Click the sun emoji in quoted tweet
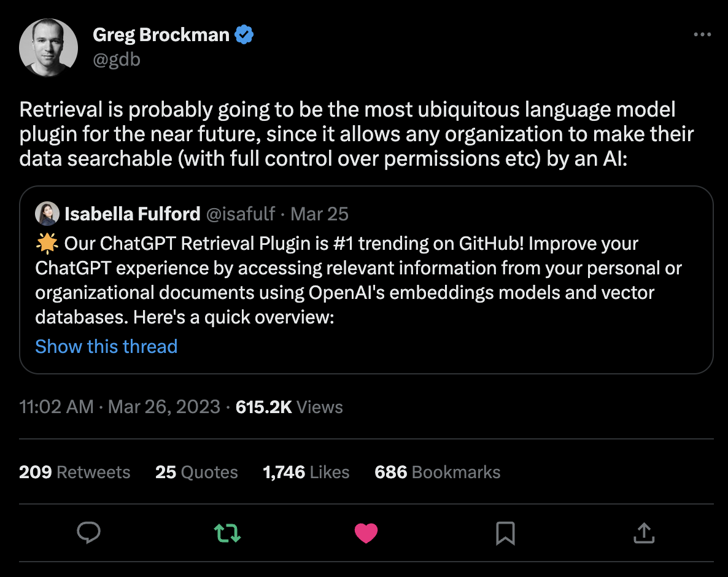Viewport: 728px width, 577px height. [x=47, y=244]
